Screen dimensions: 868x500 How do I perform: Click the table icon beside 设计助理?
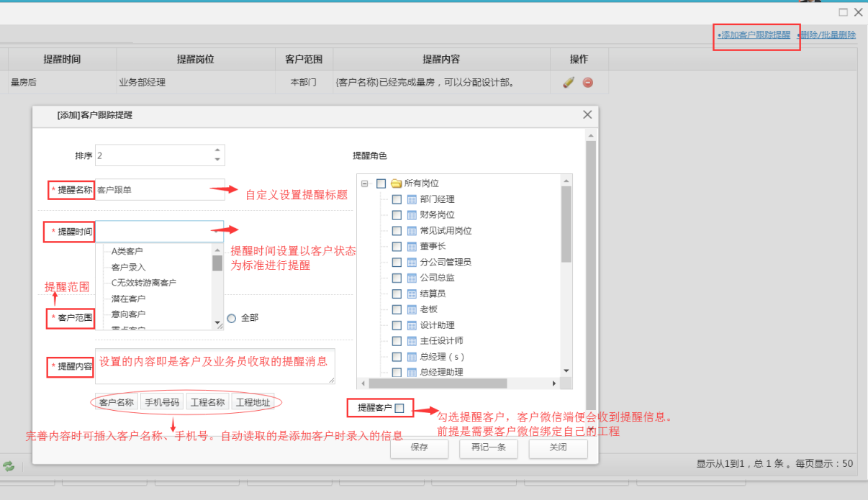point(412,325)
